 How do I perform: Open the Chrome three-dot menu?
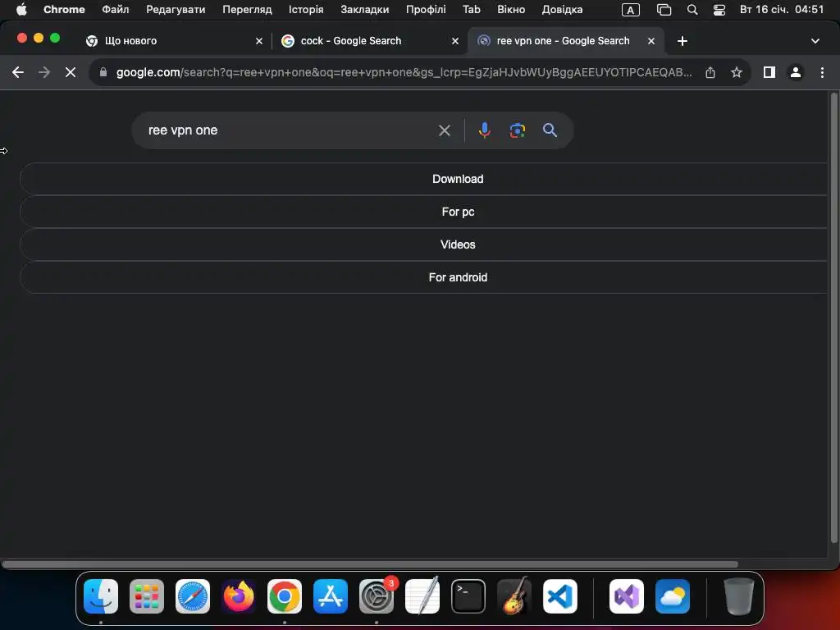(822, 72)
